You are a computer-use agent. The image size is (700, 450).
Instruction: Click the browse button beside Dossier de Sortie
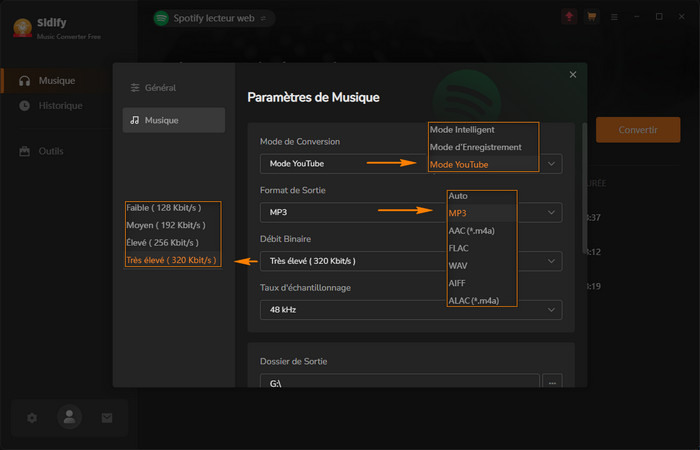[552, 382]
